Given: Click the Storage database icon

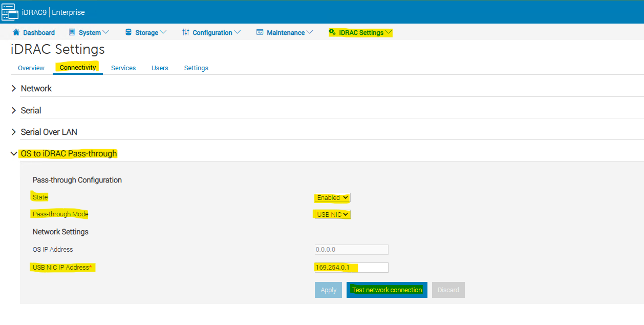Looking at the screenshot, I should click(x=128, y=32).
